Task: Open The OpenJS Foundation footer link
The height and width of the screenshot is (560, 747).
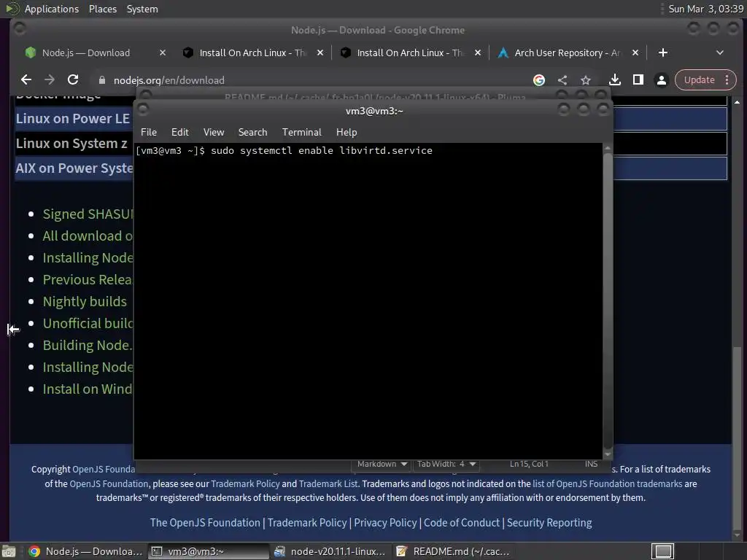Action: [205, 523]
